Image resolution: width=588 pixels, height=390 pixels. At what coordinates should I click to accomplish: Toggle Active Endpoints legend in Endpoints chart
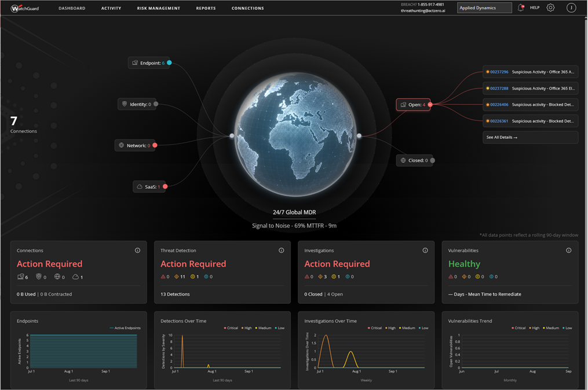[x=125, y=328]
